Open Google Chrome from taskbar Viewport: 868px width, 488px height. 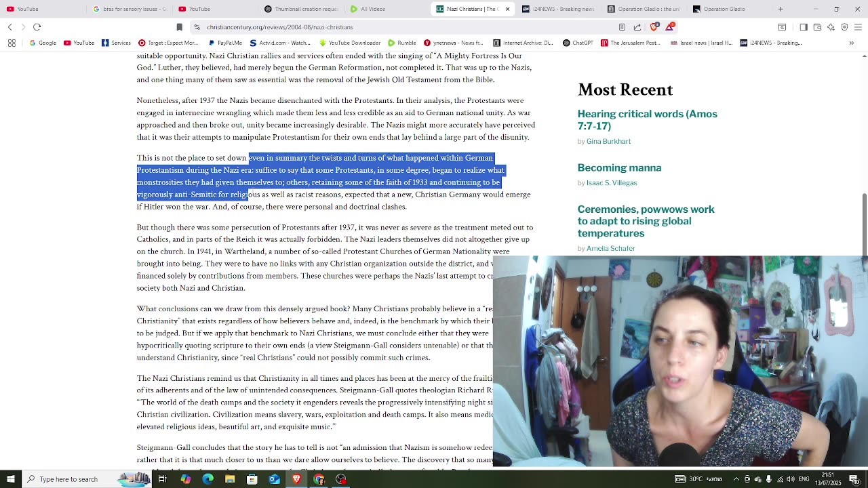pos(319,479)
